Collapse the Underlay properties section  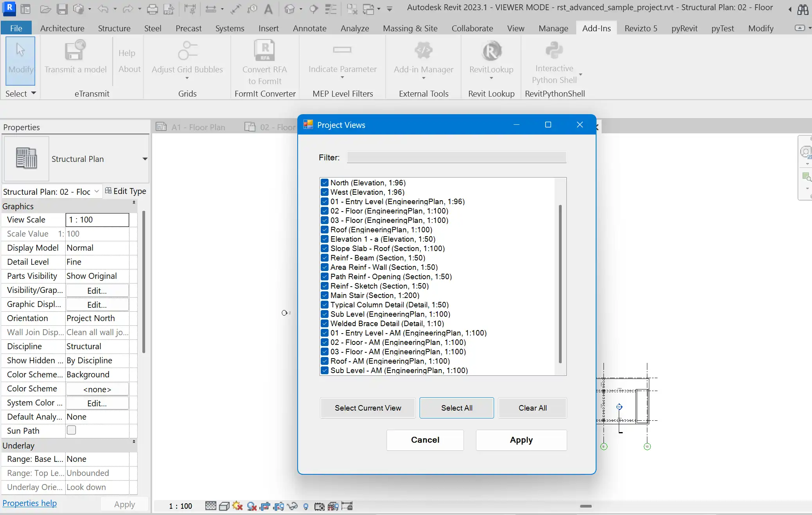click(x=134, y=442)
